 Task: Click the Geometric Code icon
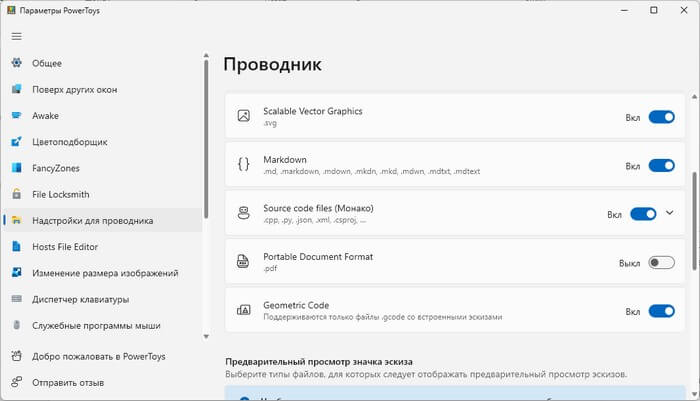[x=243, y=310]
